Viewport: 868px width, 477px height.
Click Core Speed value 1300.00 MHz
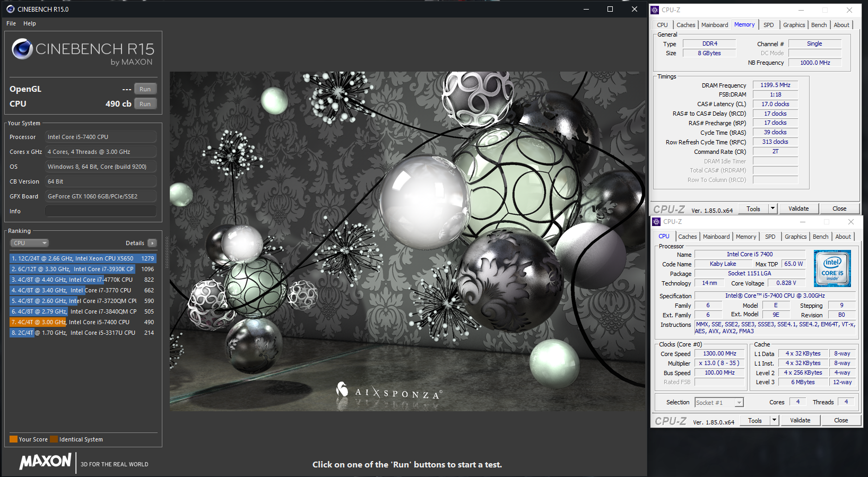719,353
